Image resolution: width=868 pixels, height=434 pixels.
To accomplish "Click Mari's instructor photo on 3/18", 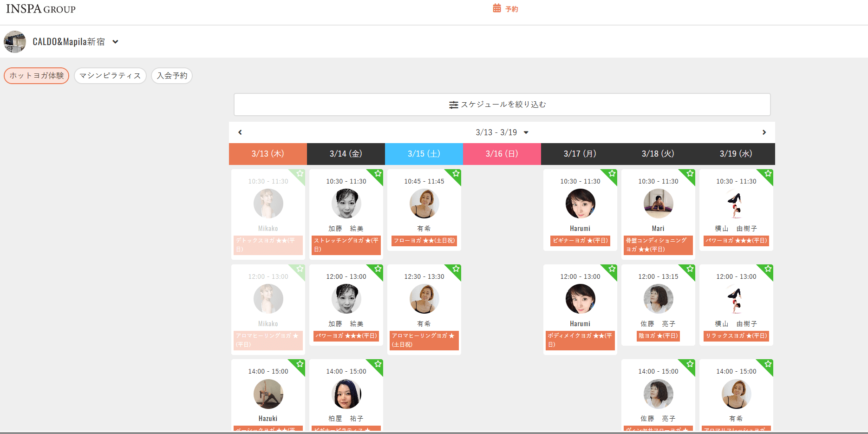I will click(658, 204).
